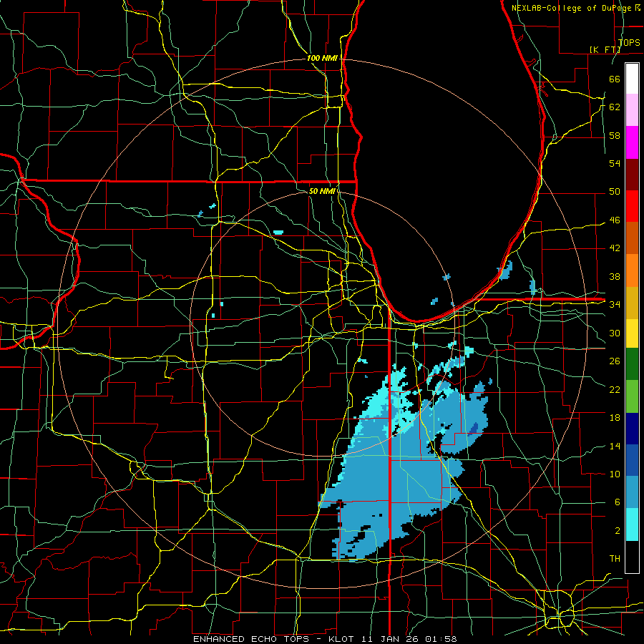The width and height of the screenshot is (644, 644).
Task: Select the light green legend swatch
Action: [x=632, y=396]
